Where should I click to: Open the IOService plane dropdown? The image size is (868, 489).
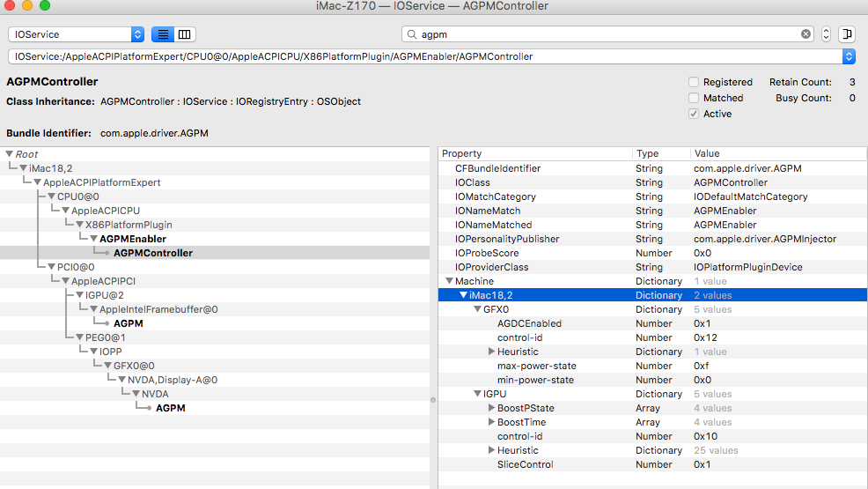pos(76,34)
